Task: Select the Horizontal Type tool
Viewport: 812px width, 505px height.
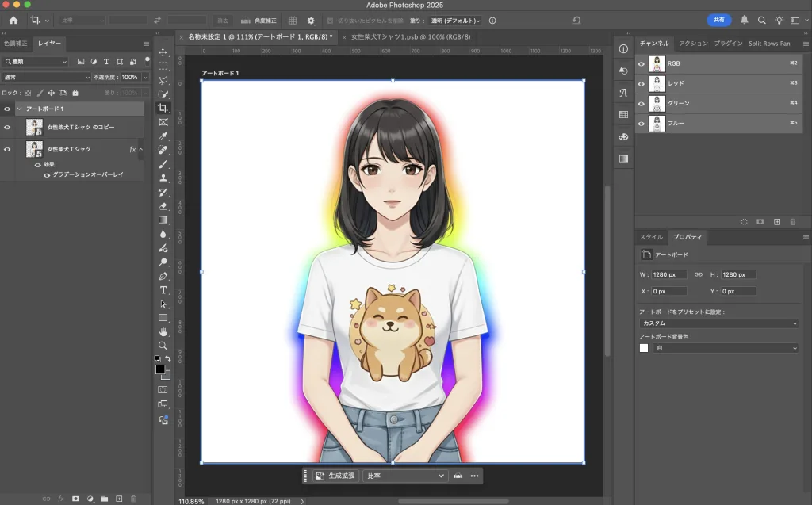Action: click(163, 290)
